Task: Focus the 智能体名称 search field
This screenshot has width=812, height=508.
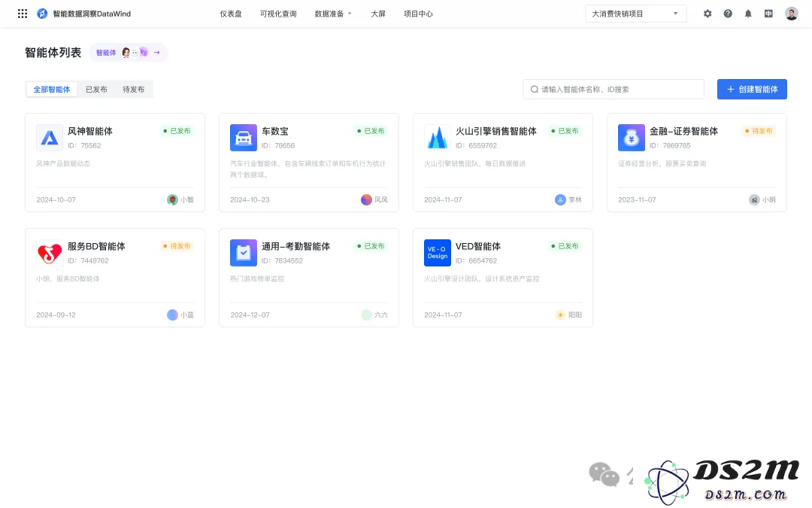Action: pos(614,89)
